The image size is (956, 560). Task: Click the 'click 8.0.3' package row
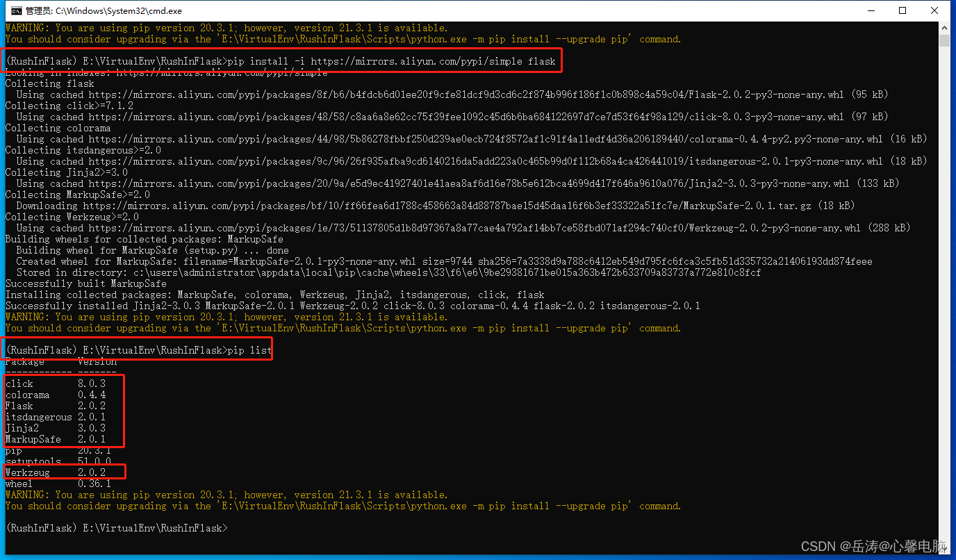click(x=56, y=384)
